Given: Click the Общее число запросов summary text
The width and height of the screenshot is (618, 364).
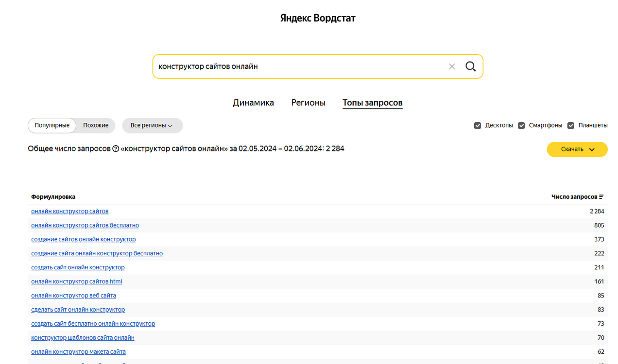Looking at the screenshot, I should 186,149.
